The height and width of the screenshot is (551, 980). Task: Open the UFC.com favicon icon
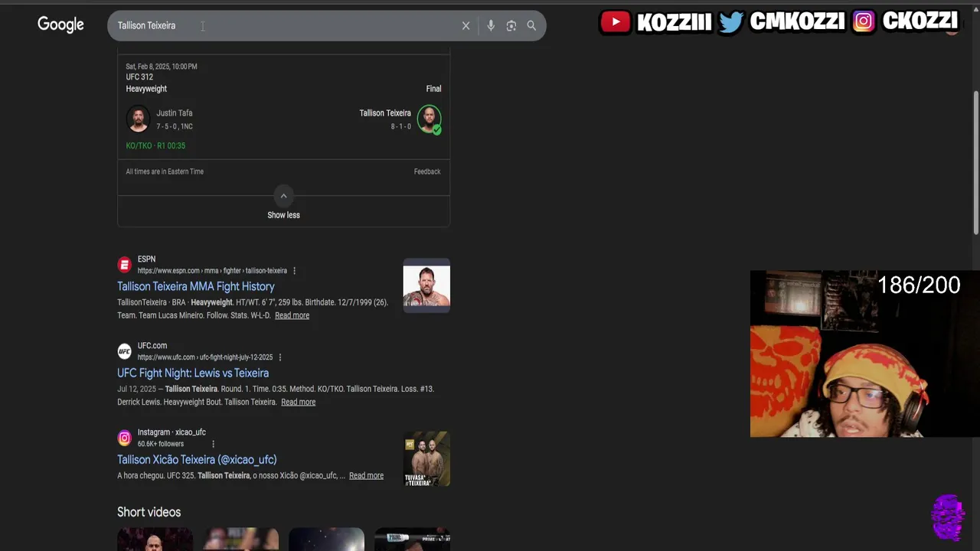tap(124, 351)
